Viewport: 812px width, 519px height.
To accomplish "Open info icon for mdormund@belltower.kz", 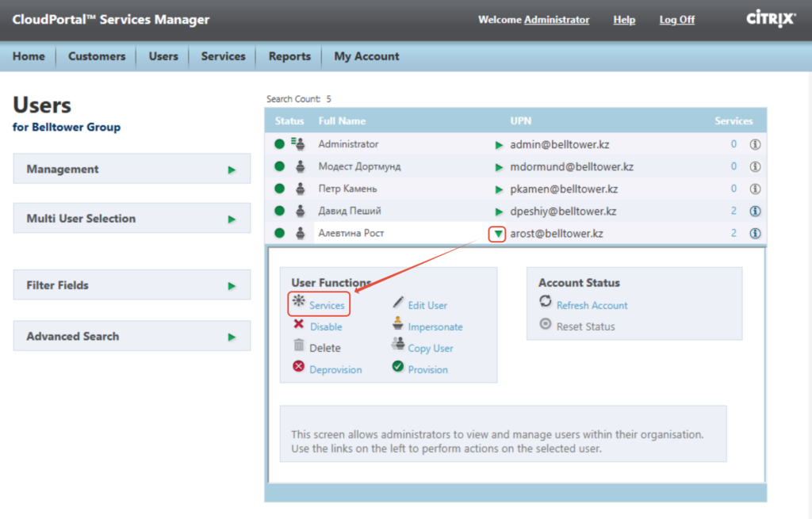I will tap(755, 166).
